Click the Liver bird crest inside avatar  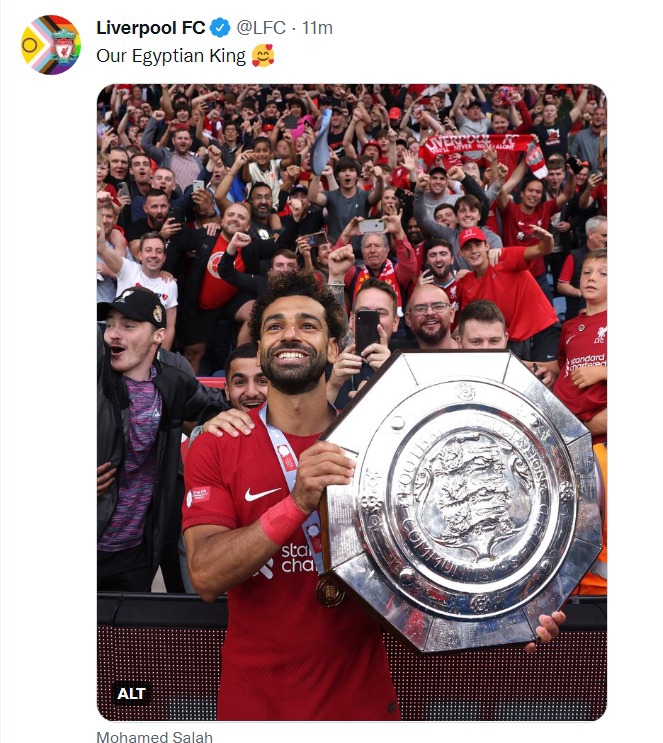tap(64, 46)
